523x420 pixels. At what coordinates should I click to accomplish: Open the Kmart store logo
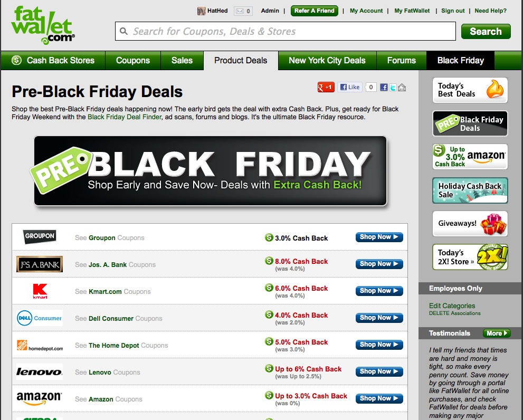coord(40,291)
